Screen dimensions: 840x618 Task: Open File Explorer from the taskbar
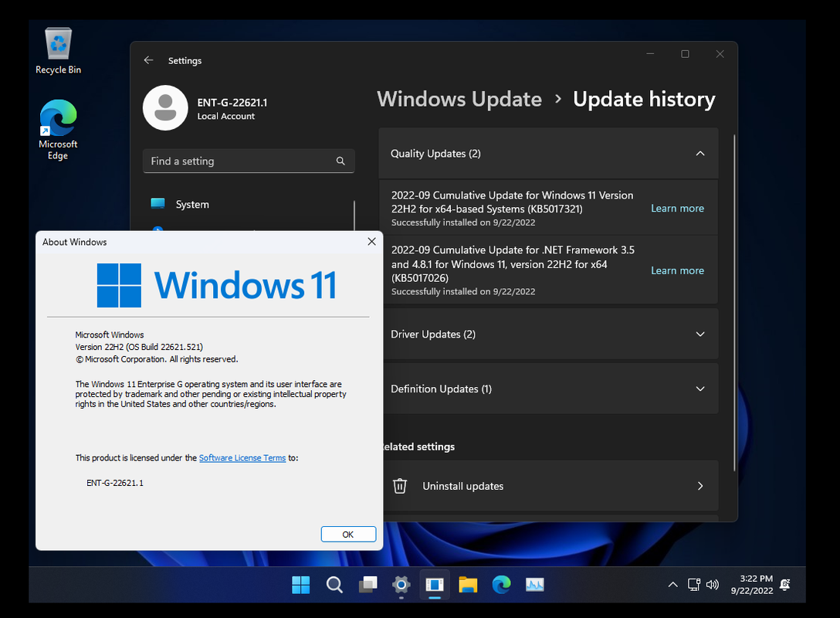pos(468,584)
